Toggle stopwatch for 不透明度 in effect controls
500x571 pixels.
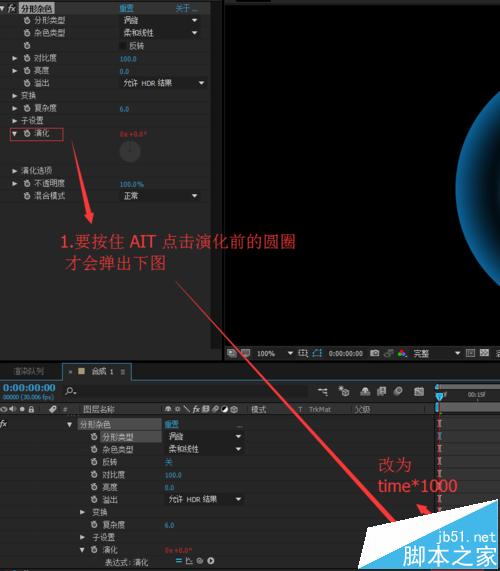click(x=27, y=184)
